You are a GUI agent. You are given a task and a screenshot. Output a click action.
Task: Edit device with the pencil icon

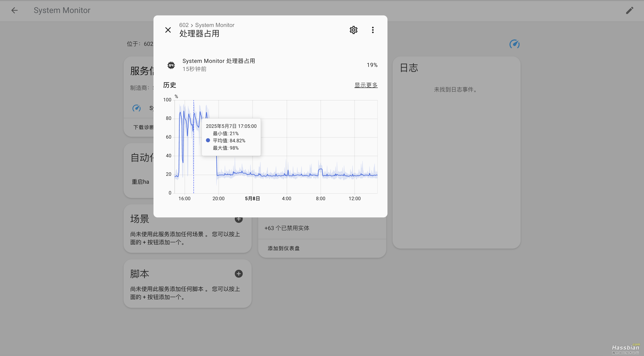click(630, 10)
